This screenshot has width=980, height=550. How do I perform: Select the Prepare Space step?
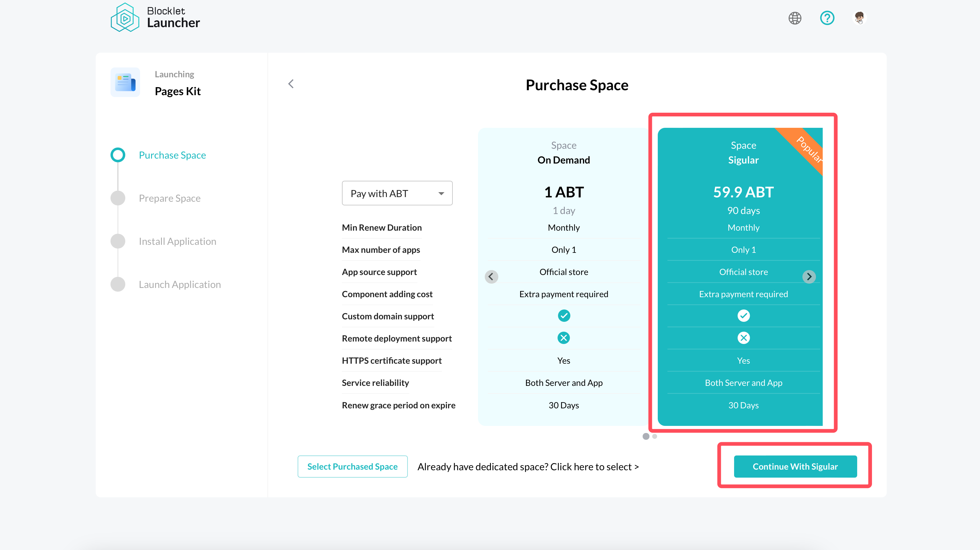click(x=169, y=198)
